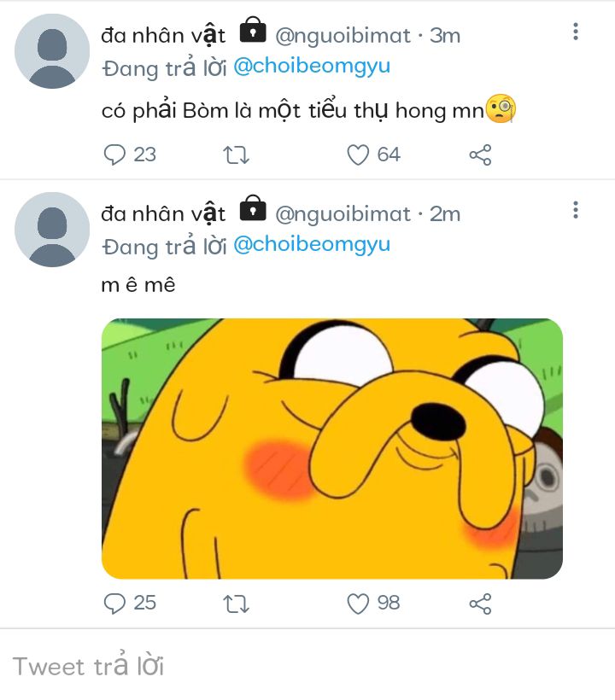Open the first tweet's profile avatar
This screenshot has width=615, height=700.
52,51
